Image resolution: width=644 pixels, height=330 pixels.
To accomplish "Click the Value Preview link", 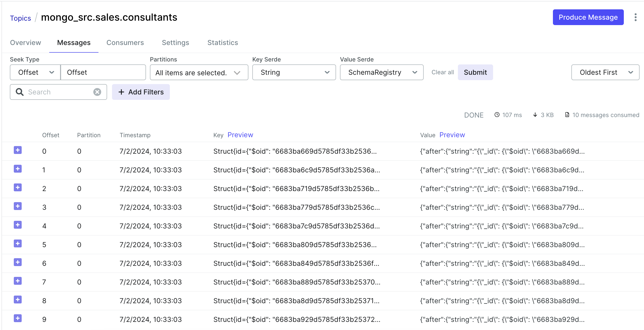I will click(x=452, y=135).
